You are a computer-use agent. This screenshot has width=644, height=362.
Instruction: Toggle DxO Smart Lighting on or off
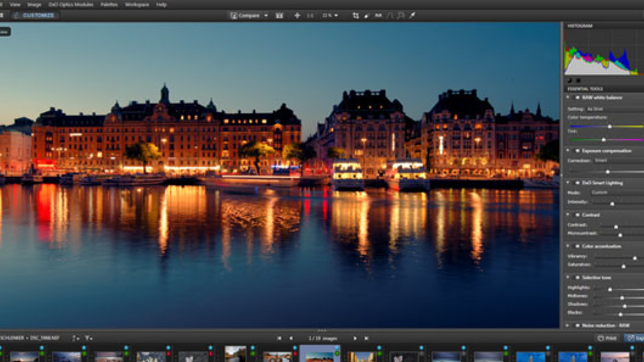[577, 183]
